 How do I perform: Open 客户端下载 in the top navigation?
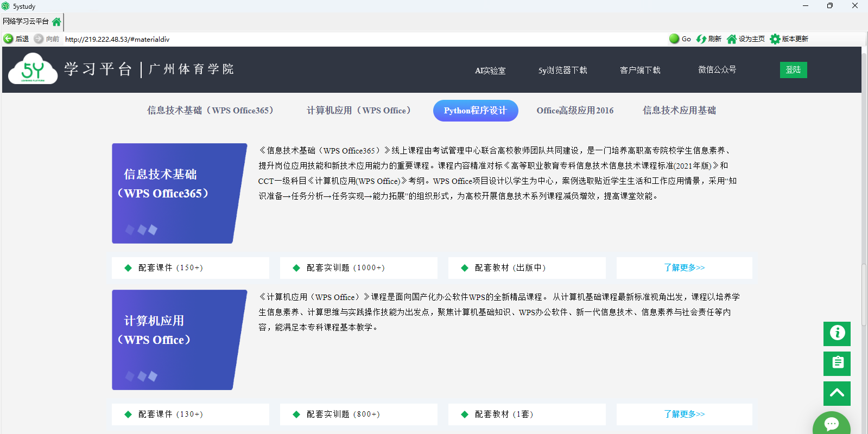click(x=640, y=71)
